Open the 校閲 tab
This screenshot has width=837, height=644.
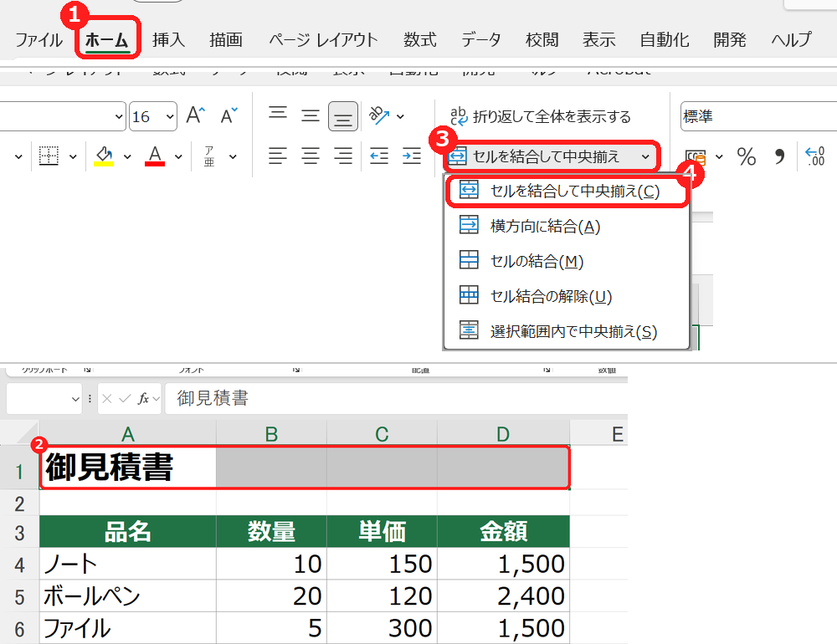(x=542, y=40)
